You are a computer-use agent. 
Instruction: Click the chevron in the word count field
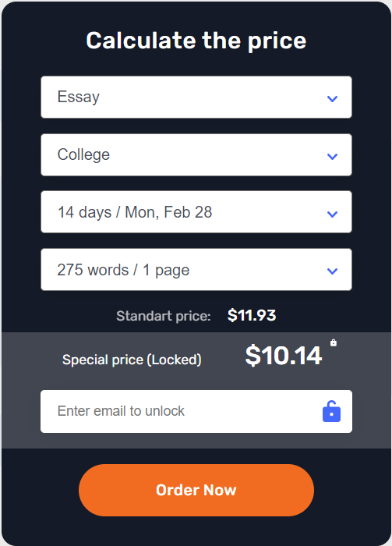(x=333, y=271)
